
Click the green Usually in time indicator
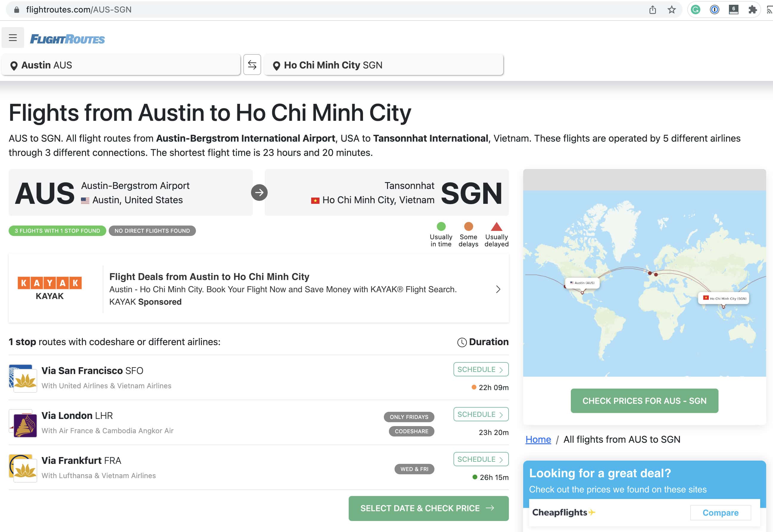[441, 227]
